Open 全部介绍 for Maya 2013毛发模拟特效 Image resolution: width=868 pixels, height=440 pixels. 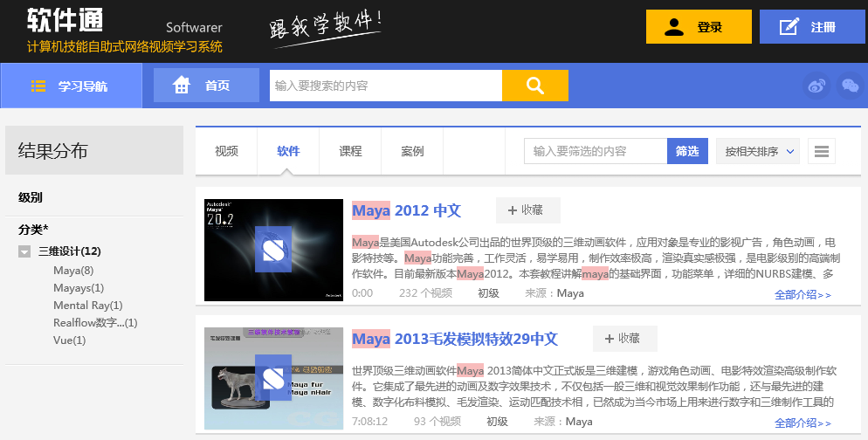coord(803,423)
